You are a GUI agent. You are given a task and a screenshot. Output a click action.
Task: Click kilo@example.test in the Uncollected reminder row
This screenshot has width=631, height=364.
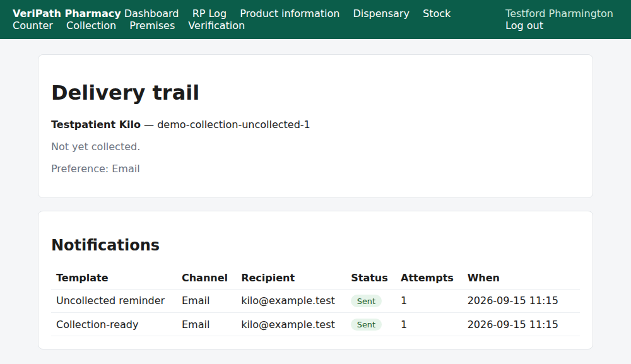click(x=288, y=301)
